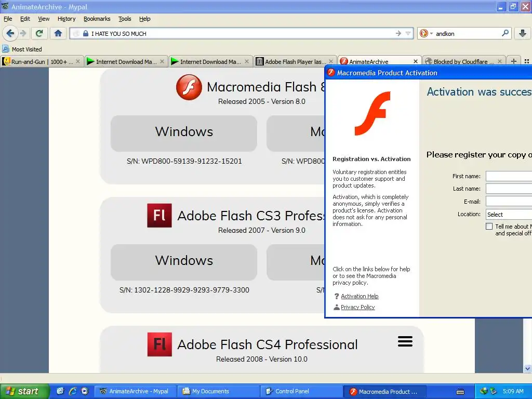Screen dimensions: 532x399
Task: Click the padlock icon in the address bar
Action: pyautogui.click(x=86, y=34)
